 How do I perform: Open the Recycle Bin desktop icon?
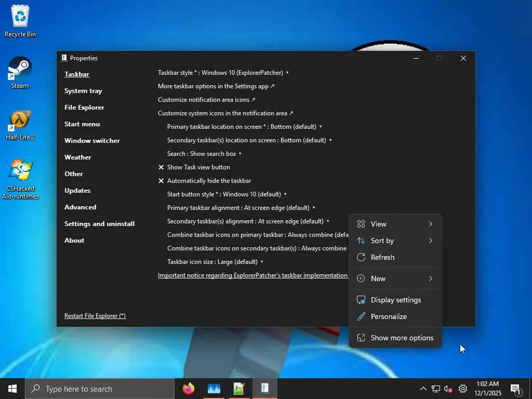pos(20,21)
